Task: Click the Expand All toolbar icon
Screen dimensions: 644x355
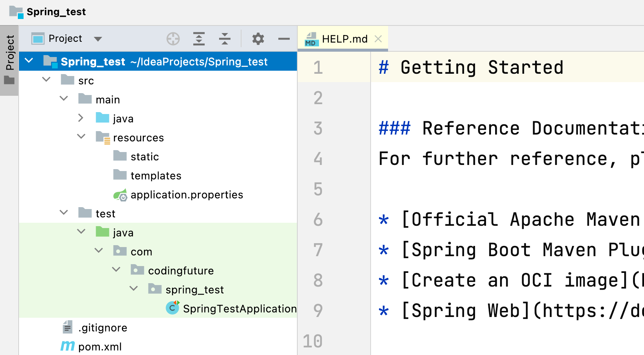Action: (x=199, y=39)
